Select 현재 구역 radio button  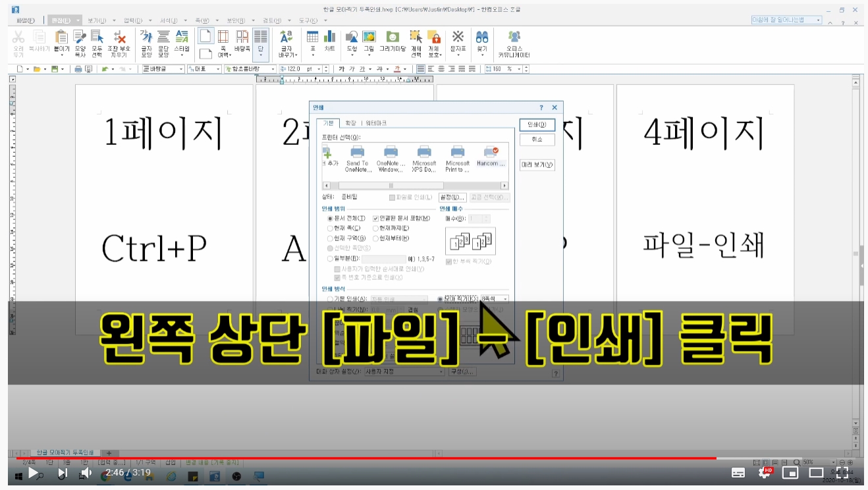point(331,238)
